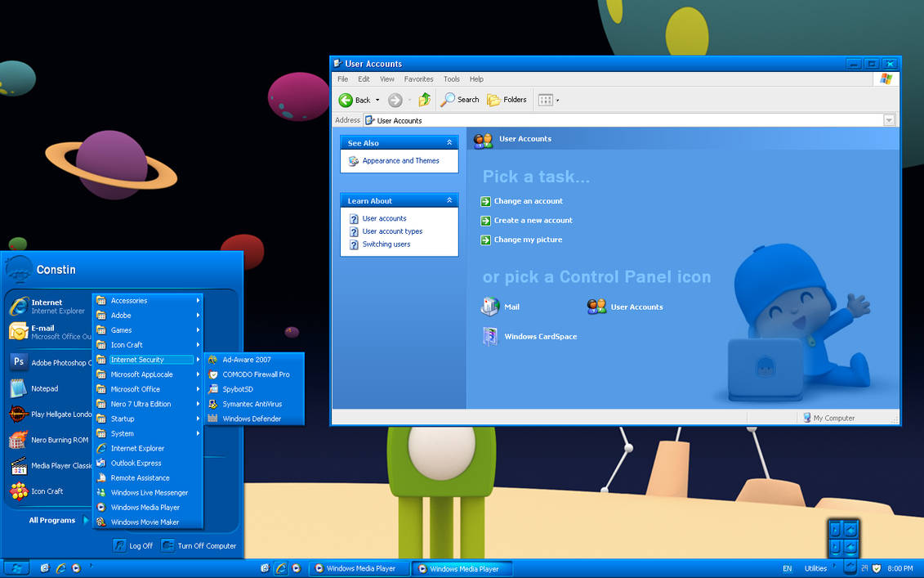This screenshot has height=578, width=924.
Task: Collapse the Learn About panel
Action: [x=449, y=200]
